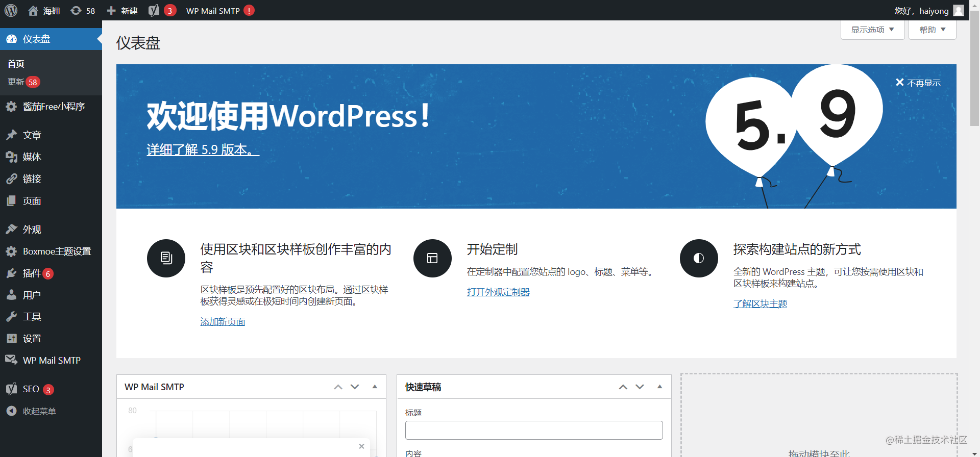Move 快速草稿 widget up
The height and width of the screenshot is (457, 980).
coord(623,387)
